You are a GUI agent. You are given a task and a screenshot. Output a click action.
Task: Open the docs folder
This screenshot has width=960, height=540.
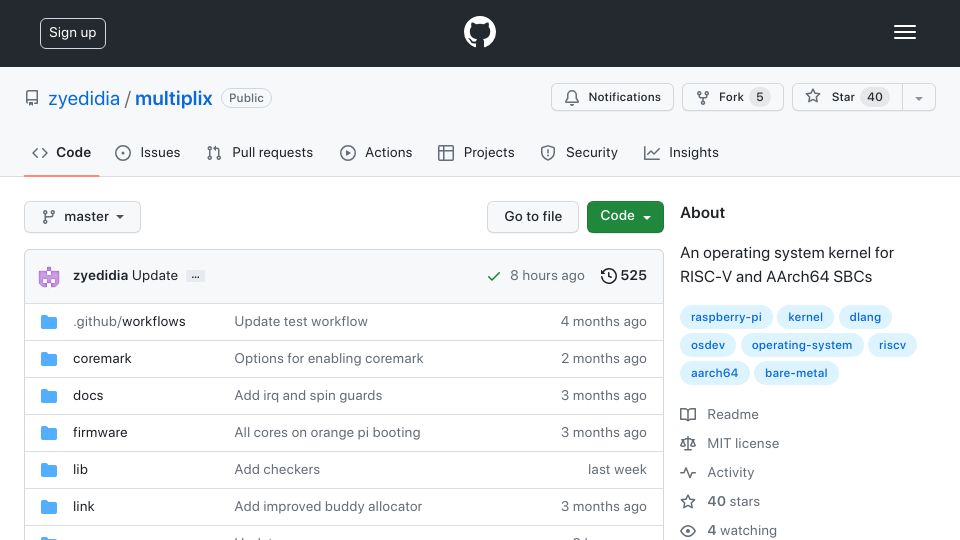coord(88,396)
